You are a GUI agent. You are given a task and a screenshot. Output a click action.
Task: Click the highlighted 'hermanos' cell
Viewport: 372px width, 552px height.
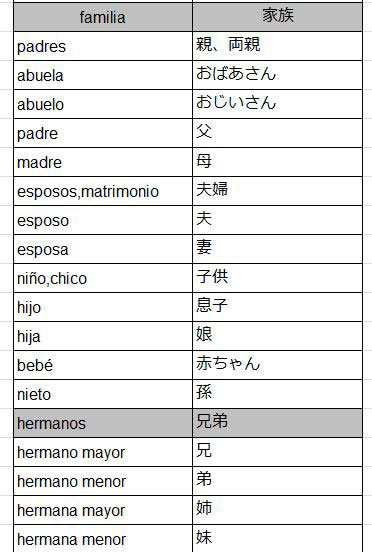[103, 423]
